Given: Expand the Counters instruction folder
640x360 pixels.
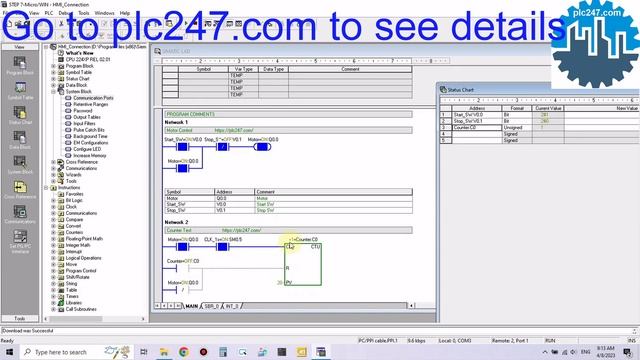Looking at the screenshot, I should coord(53,232).
